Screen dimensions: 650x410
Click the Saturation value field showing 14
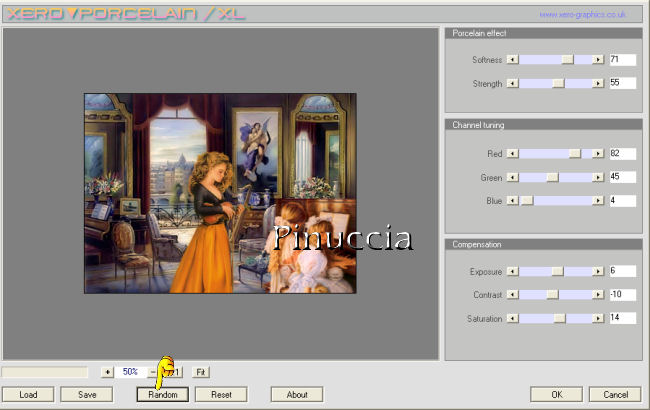point(623,318)
